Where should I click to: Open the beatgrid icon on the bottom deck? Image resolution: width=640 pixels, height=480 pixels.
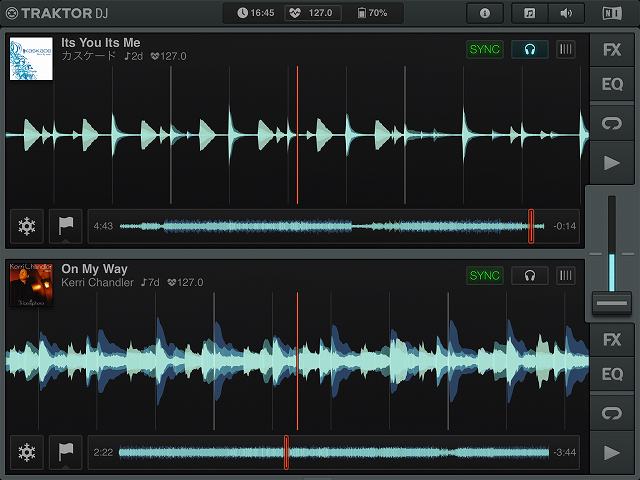tap(566, 276)
